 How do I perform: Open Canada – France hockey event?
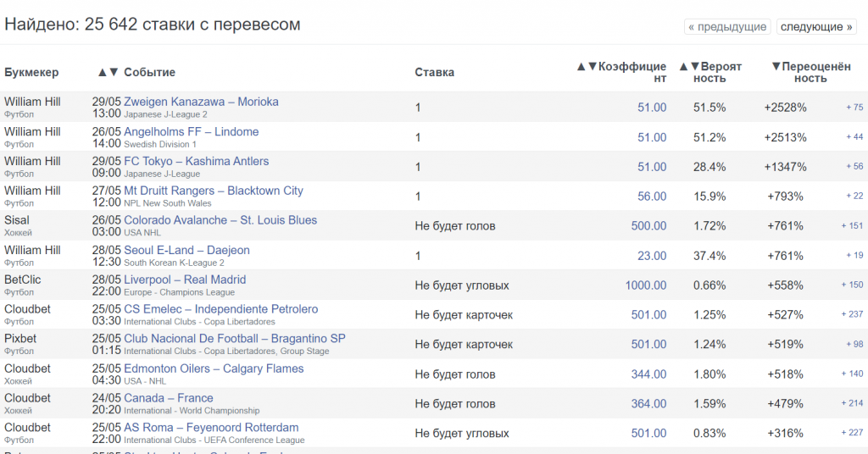click(x=169, y=398)
